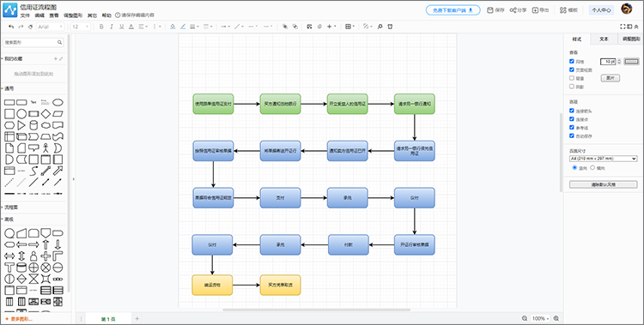Screen dimensions: 644x325
Task: Click the find and replace toolbar icon
Action: coord(310,27)
